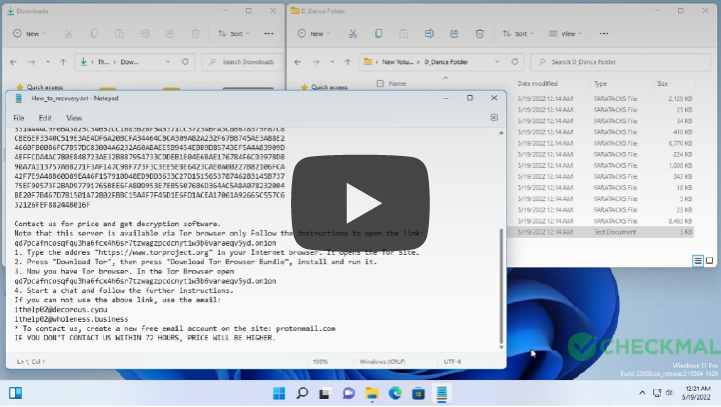Go back in D_Dance Folder window
This screenshot has height=407, width=721.
[x=298, y=62]
